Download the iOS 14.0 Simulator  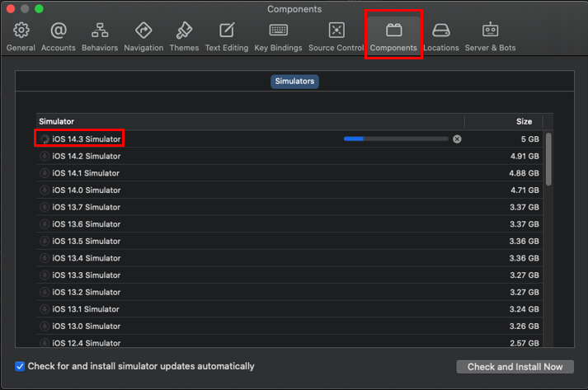[45, 190]
